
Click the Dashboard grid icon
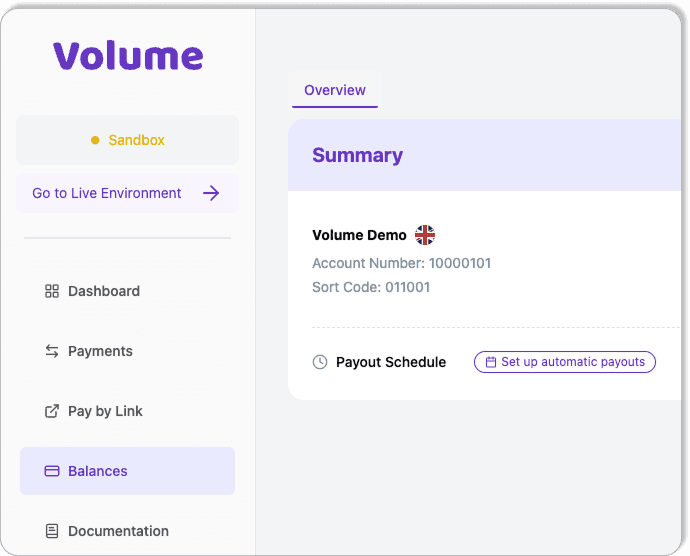pyautogui.click(x=52, y=291)
